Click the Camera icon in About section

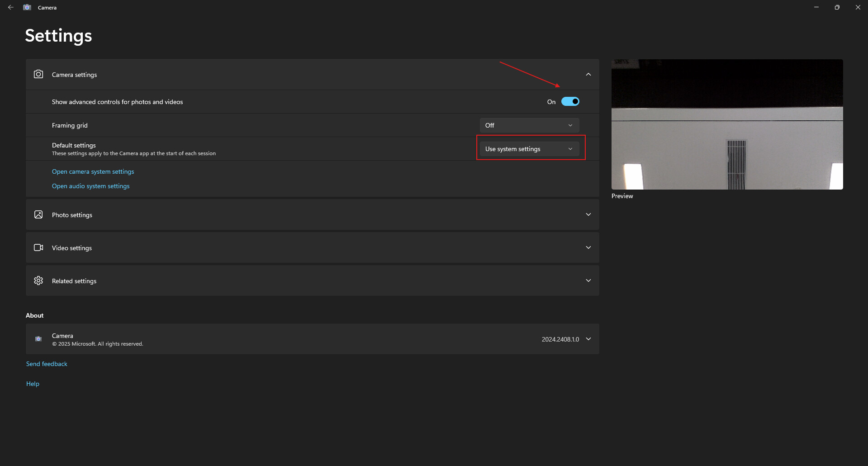(x=38, y=339)
